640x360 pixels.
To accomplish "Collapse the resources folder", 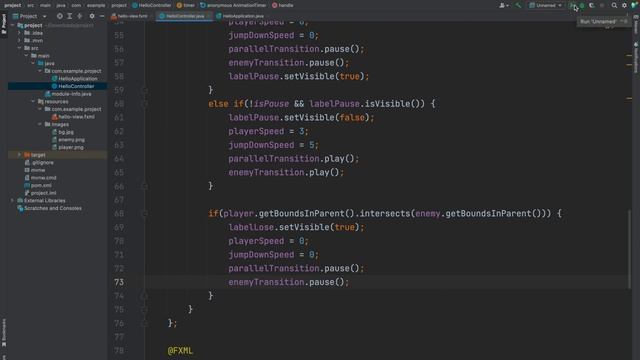I will pyautogui.click(x=33, y=101).
